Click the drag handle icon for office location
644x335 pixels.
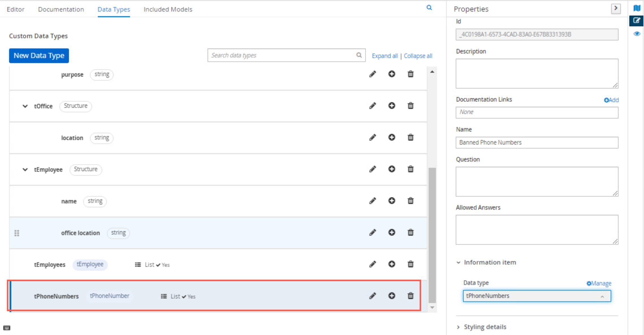pyautogui.click(x=17, y=233)
